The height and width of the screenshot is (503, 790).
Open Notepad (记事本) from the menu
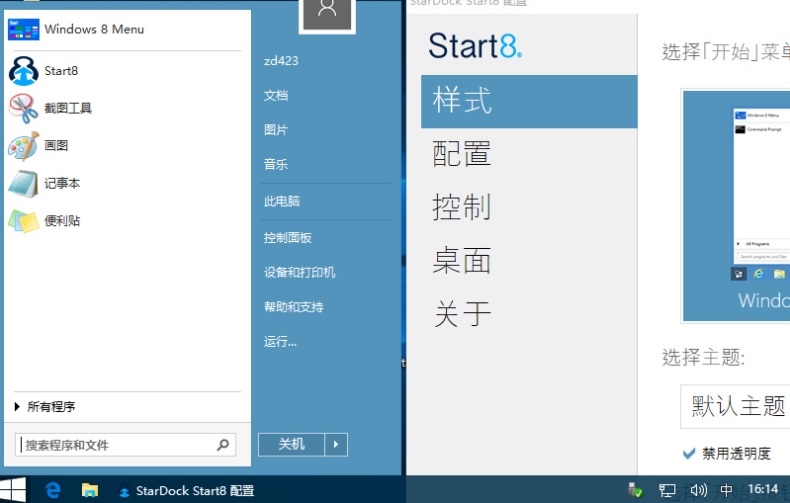pyautogui.click(x=126, y=183)
